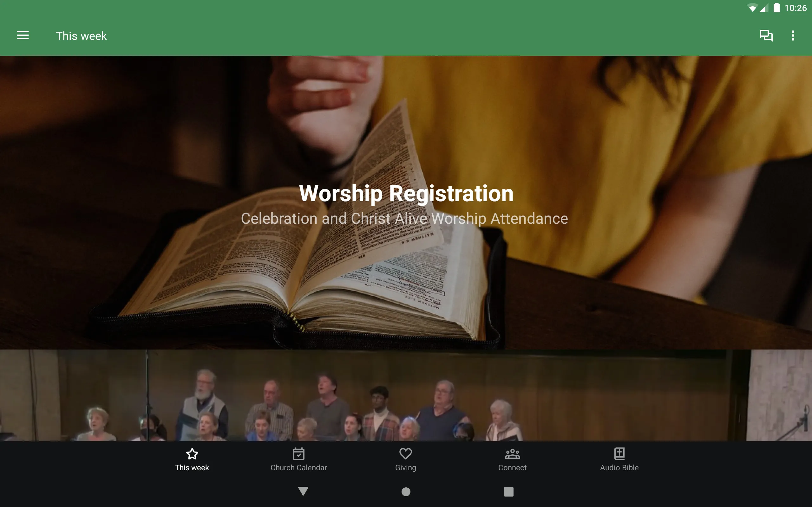Select the Android home button

pyautogui.click(x=406, y=492)
